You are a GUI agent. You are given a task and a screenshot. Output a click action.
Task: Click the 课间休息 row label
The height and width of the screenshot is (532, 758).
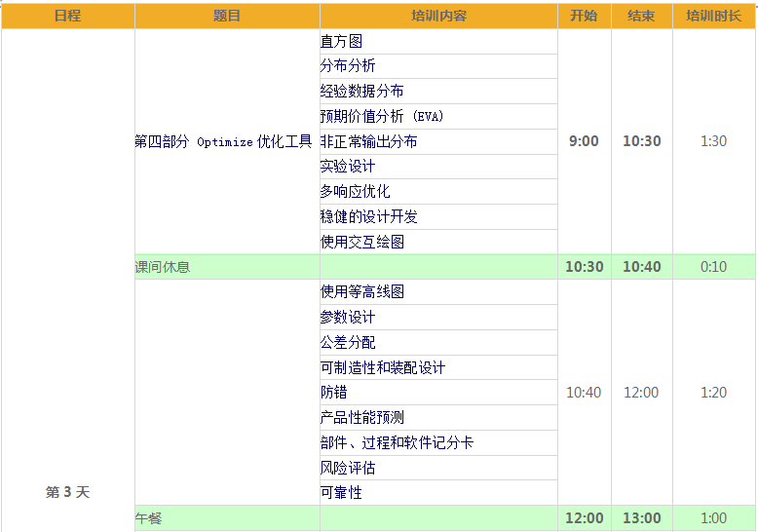point(163,267)
